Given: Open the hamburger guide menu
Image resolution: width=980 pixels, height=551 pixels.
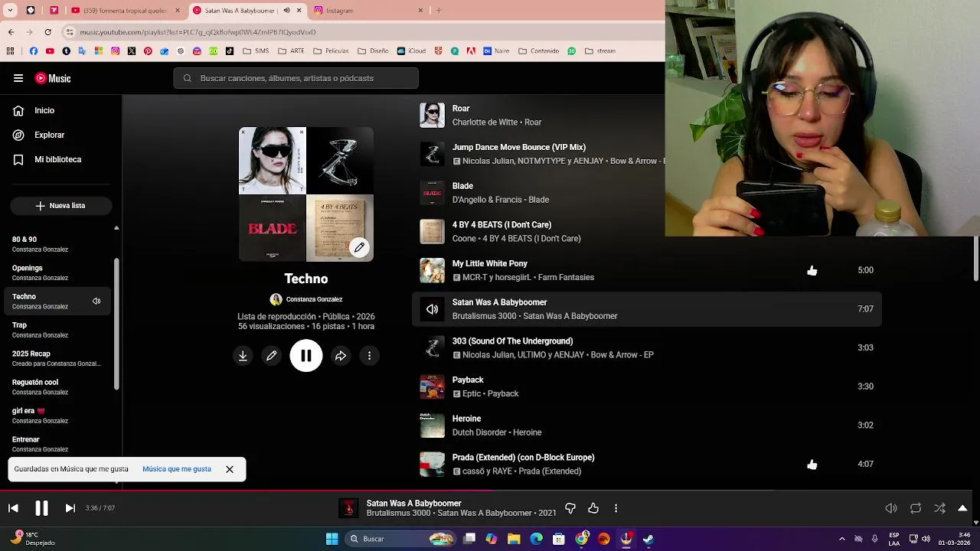Looking at the screenshot, I should tap(18, 78).
